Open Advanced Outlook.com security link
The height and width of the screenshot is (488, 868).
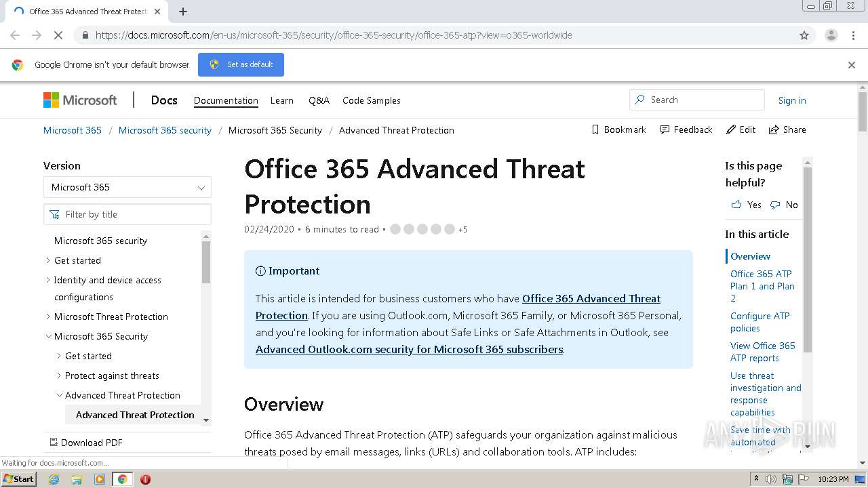[x=409, y=350]
